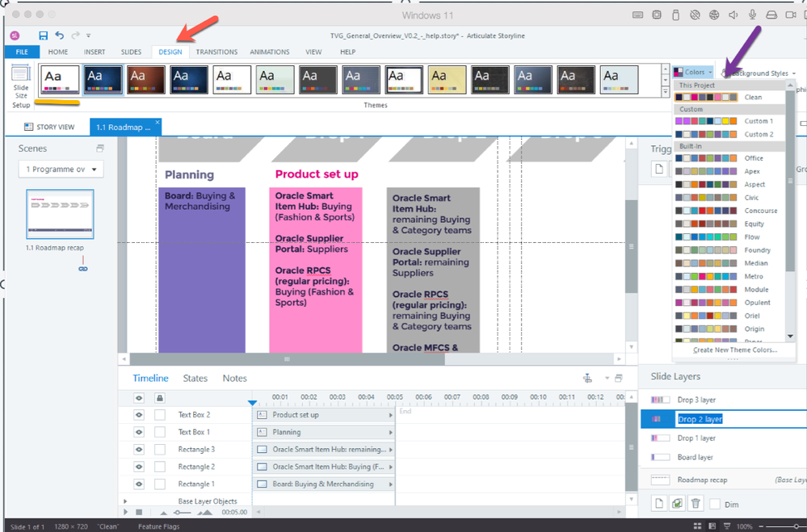
Task: Click the Save disk icon
Action: (44, 36)
